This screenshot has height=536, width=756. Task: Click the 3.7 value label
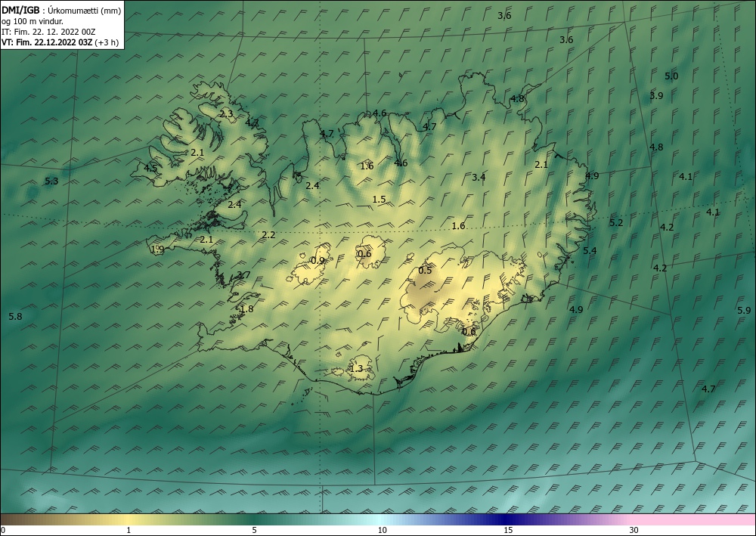coord(243,274)
